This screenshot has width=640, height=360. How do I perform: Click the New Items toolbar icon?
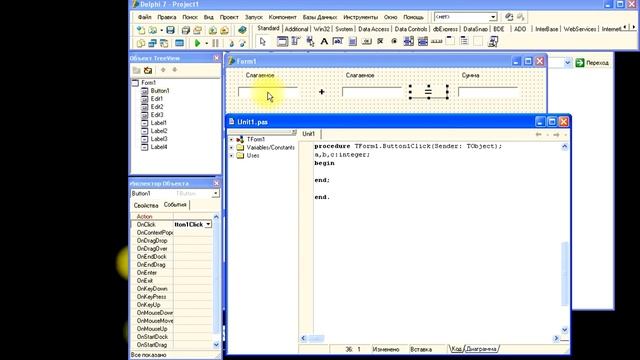(140, 30)
